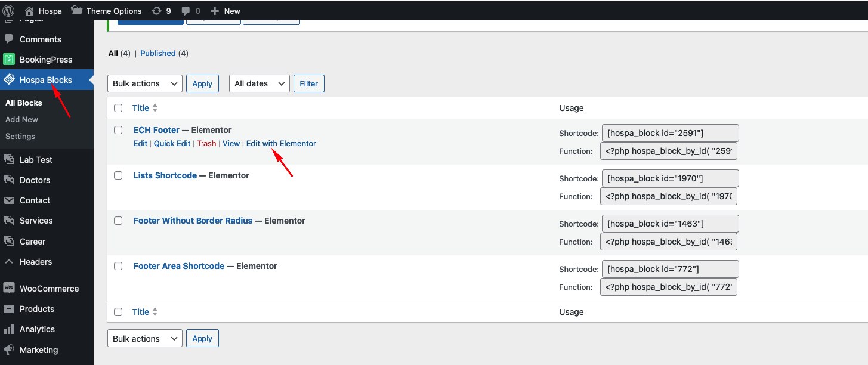Click the Hospa Blocks menu icon
Image resolution: width=868 pixels, height=365 pixels.
click(x=9, y=79)
